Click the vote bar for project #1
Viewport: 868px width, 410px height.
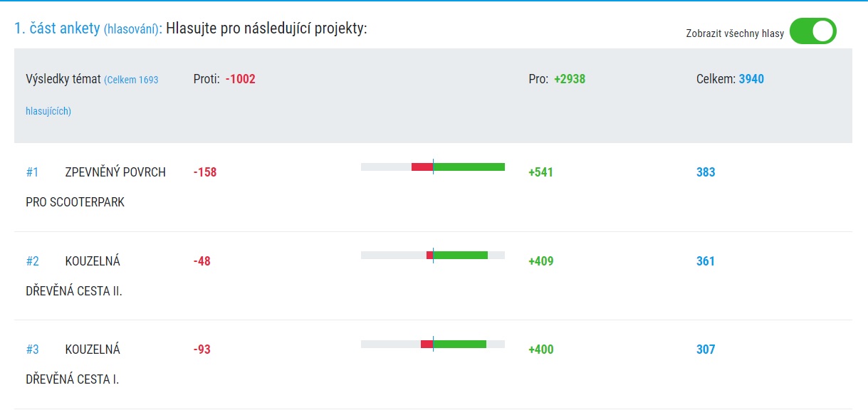click(x=433, y=167)
